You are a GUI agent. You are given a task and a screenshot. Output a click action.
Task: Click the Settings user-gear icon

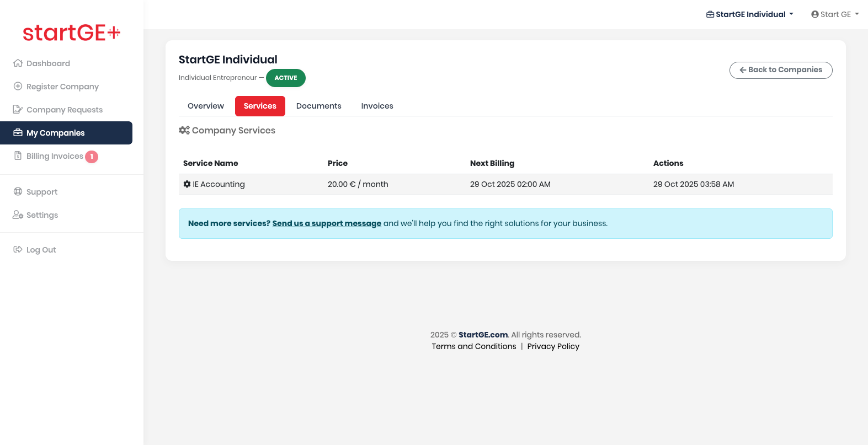coord(18,215)
